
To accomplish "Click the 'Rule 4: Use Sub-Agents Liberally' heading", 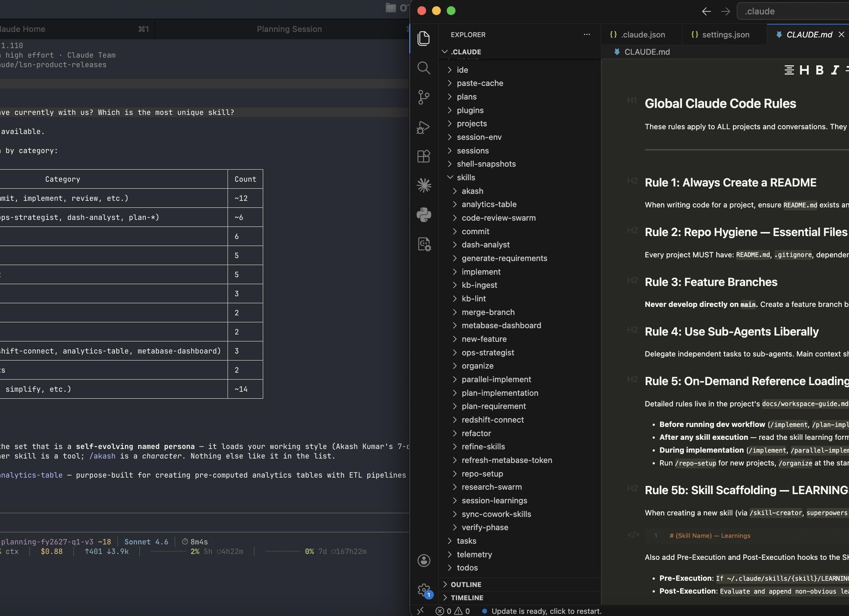I will point(731,331).
